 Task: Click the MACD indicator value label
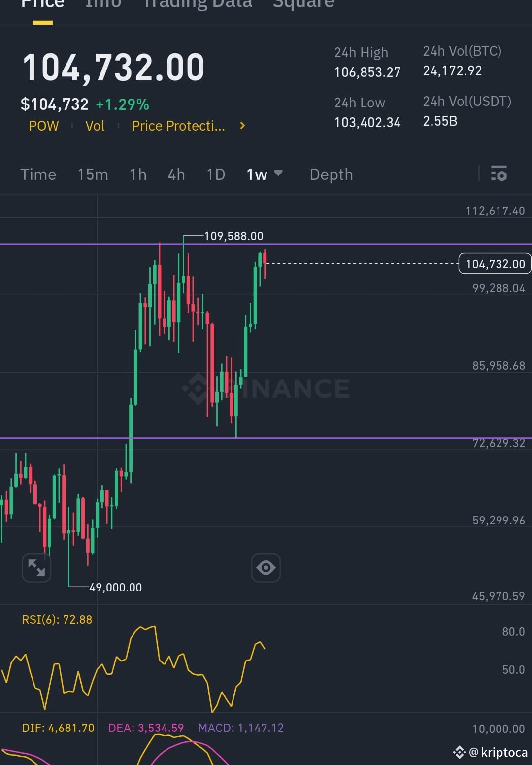point(241,728)
